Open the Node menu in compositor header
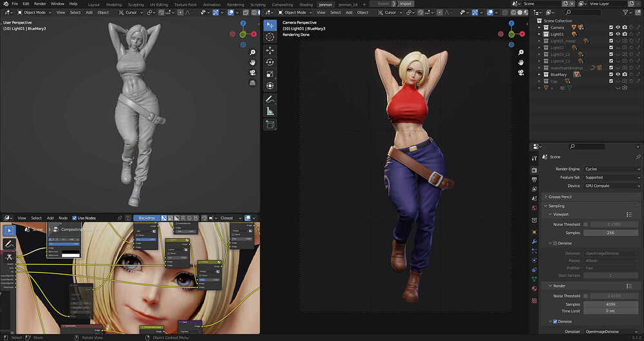The image size is (644, 341). click(x=63, y=218)
